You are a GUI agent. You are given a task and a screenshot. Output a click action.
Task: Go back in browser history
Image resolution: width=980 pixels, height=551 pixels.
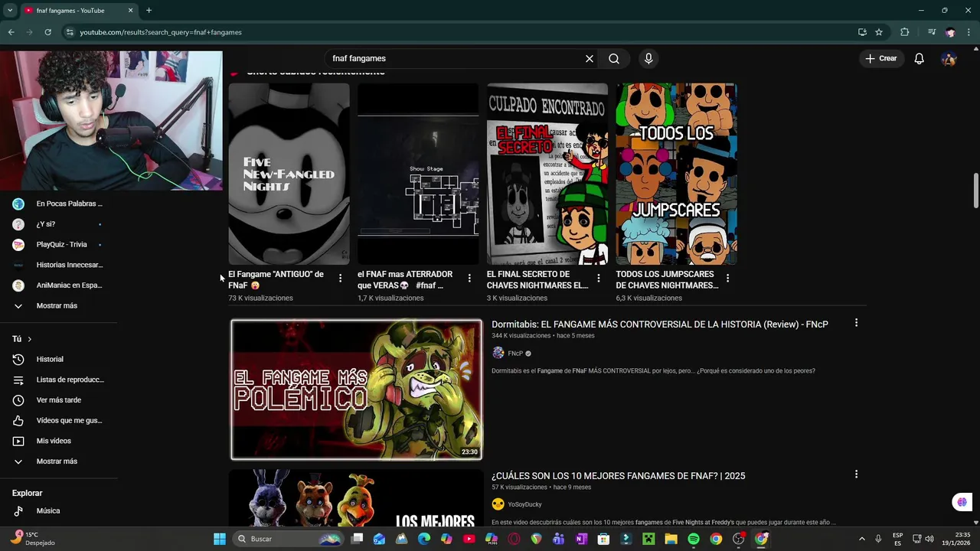click(x=11, y=32)
